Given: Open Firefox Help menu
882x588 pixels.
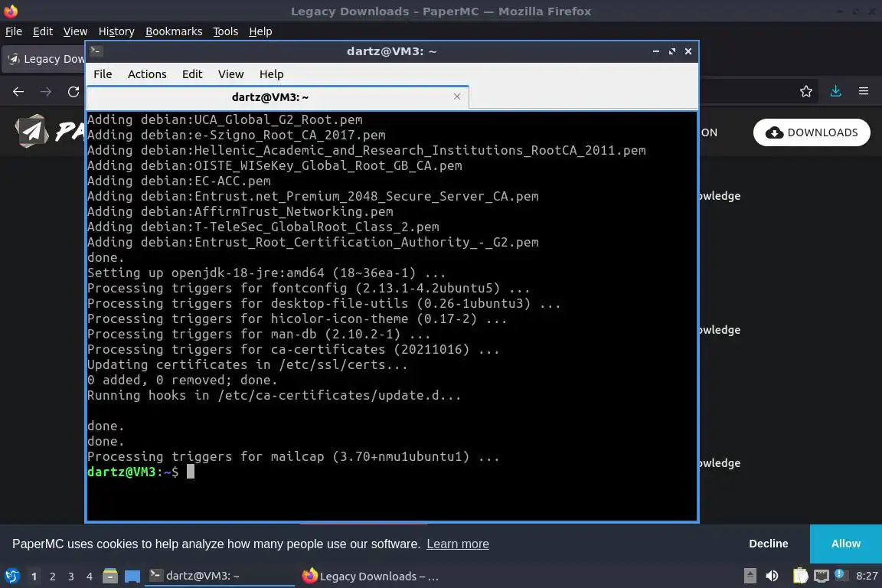Looking at the screenshot, I should [x=260, y=31].
